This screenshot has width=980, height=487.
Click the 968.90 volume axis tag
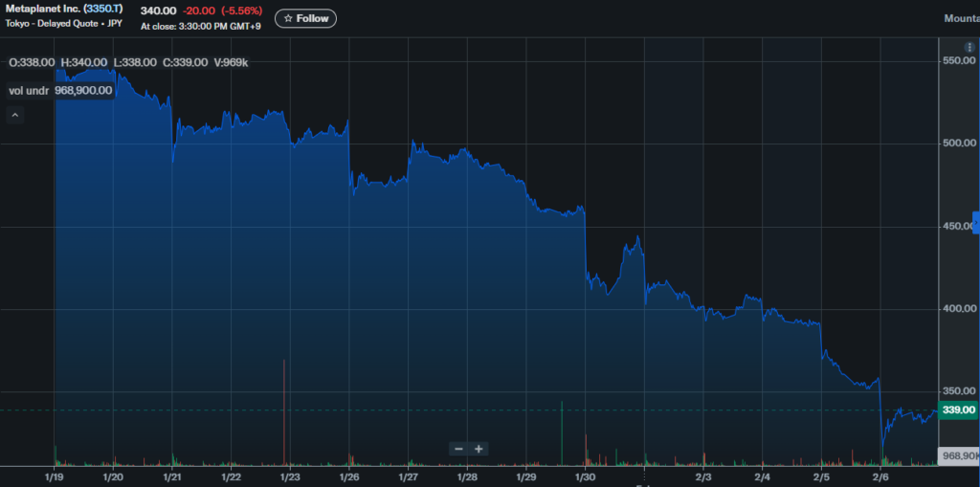click(957, 455)
